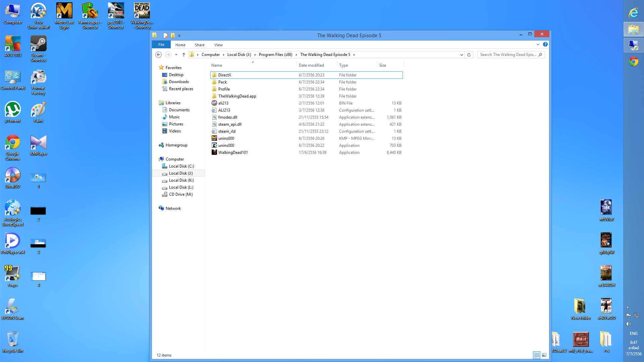
Task: Open the File menu tab
Action: click(x=161, y=45)
